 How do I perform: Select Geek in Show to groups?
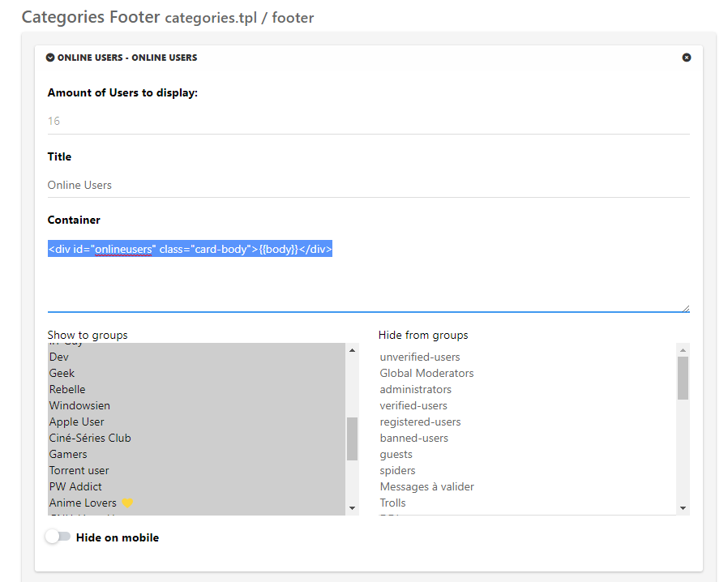(62, 373)
